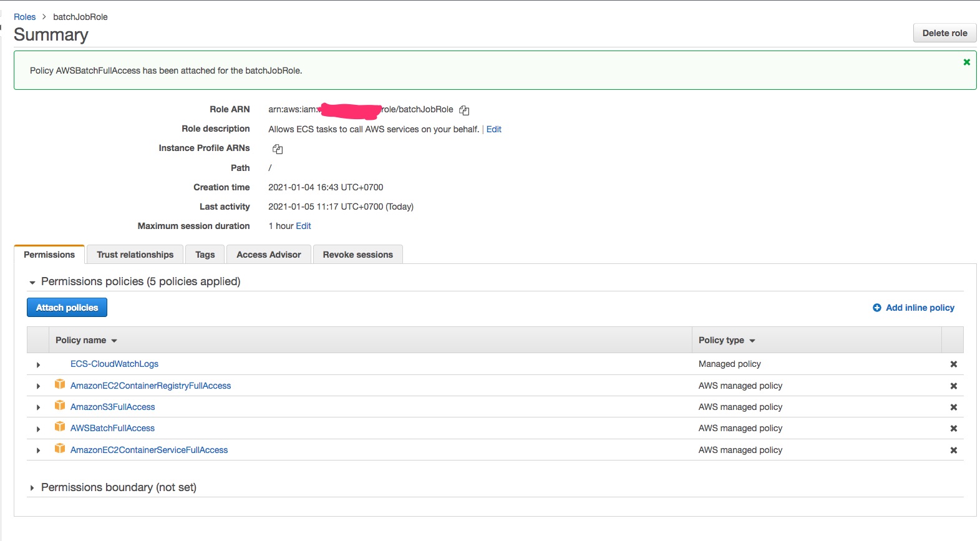Click 'AWS managed policy' type in AmazonS3FullAccess row
Screen dimensions: 980x541
point(740,407)
